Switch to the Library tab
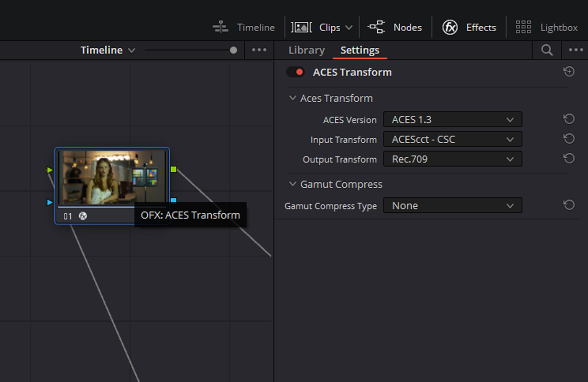Screen dimensions: 588x382 click(306, 50)
